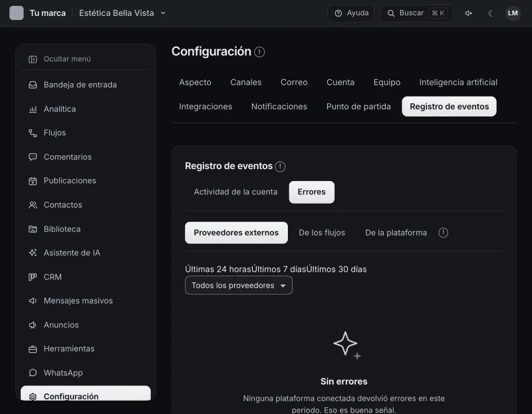The height and width of the screenshot is (414, 532).
Task: Click the Herramientas briefcase icon
Action: 33,349
